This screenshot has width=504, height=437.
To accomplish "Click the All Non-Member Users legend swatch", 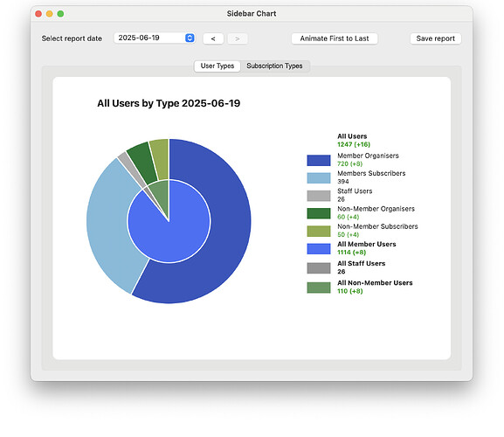I will coord(319,288).
